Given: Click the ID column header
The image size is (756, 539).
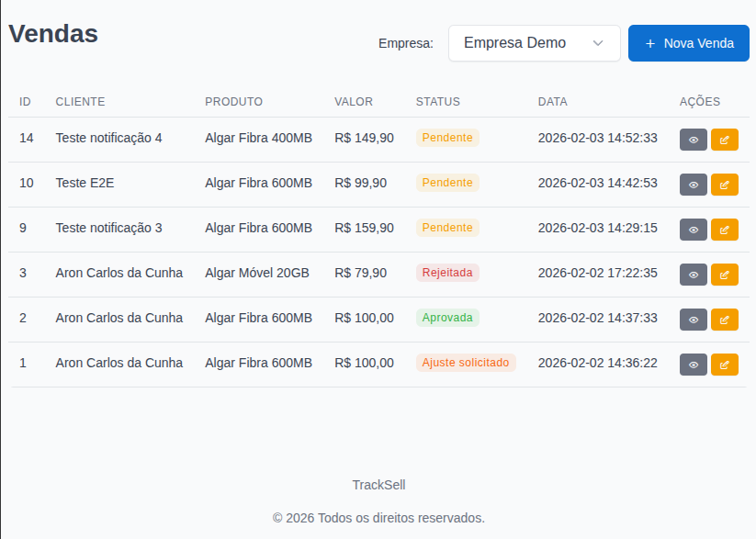Looking at the screenshot, I should tap(25, 102).
